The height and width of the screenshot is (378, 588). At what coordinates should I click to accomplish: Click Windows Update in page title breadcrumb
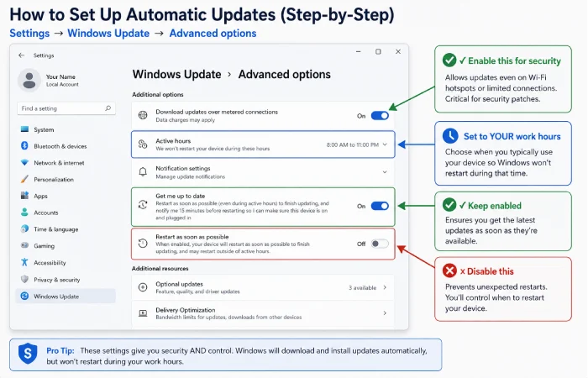click(x=176, y=74)
